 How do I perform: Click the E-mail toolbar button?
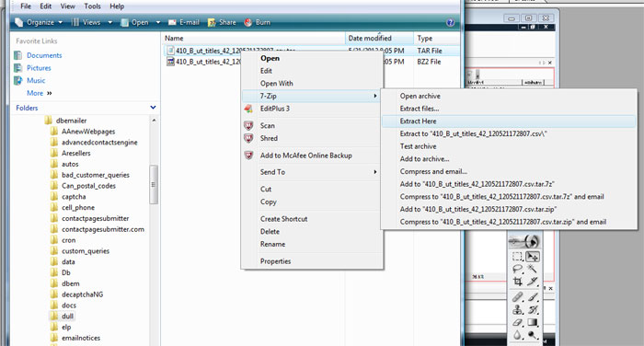[x=184, y=23]
